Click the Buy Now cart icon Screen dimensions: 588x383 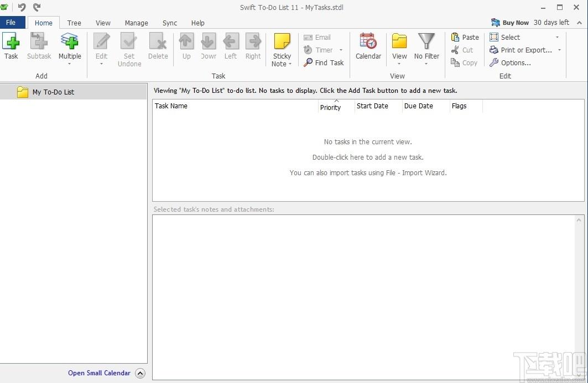pos(496,23)
